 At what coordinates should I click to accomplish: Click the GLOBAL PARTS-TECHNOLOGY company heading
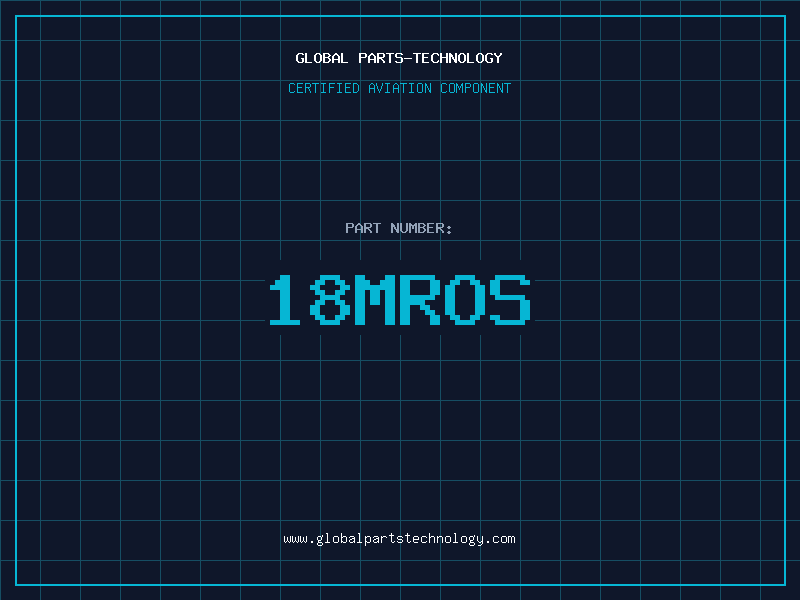tap(399, 58)
